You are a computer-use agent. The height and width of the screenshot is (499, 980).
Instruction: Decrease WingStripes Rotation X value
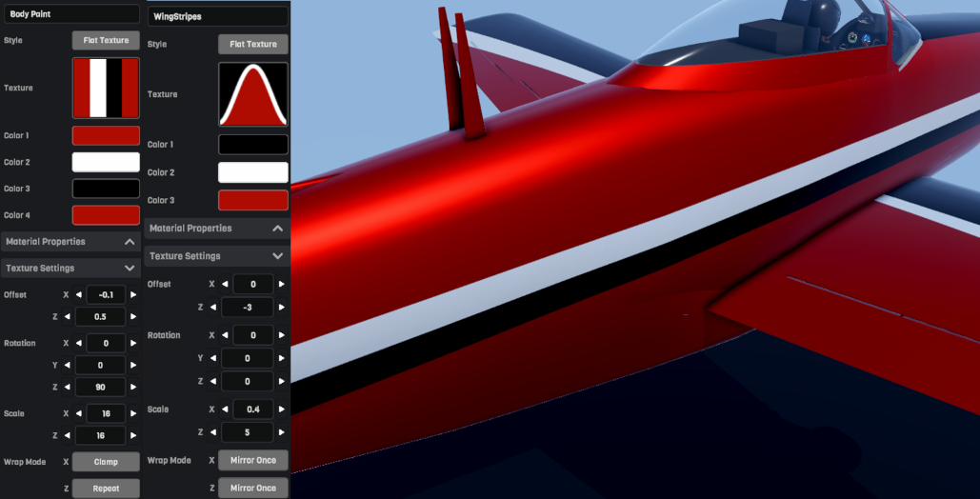(x=225, y=335)
